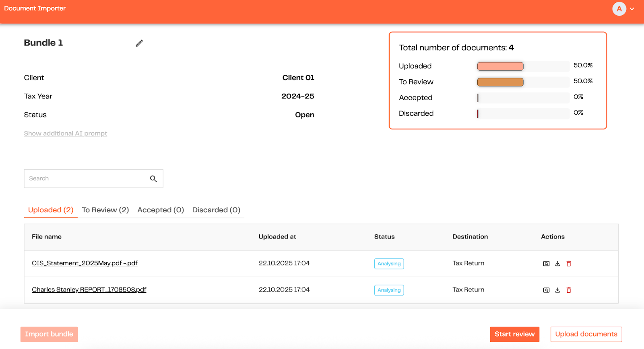Click the Upload documents button
Screen dimensions: 644x349
click(586, 334)
